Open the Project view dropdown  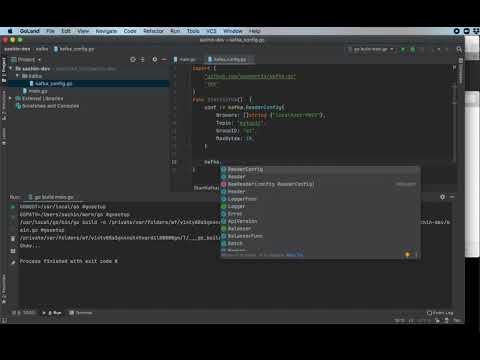[x=26, y=60]
